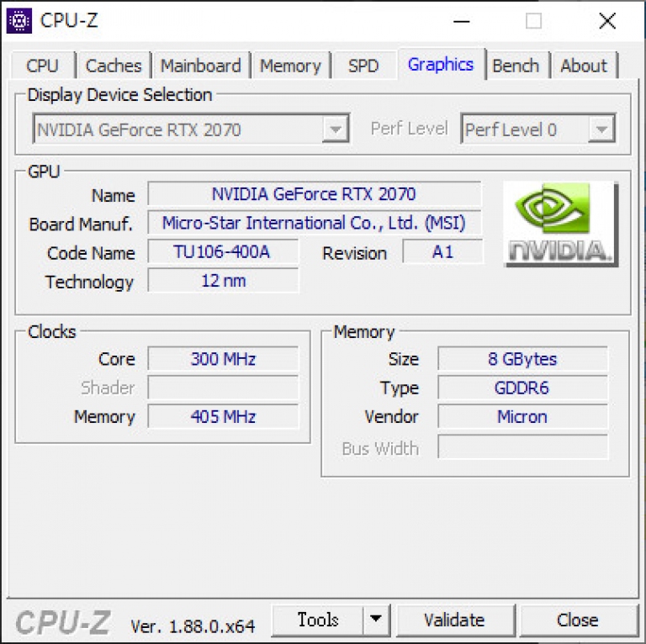Click the code name value TU106-400A
This screenshot has width=646, height=644.
click(x=223, y=251)
